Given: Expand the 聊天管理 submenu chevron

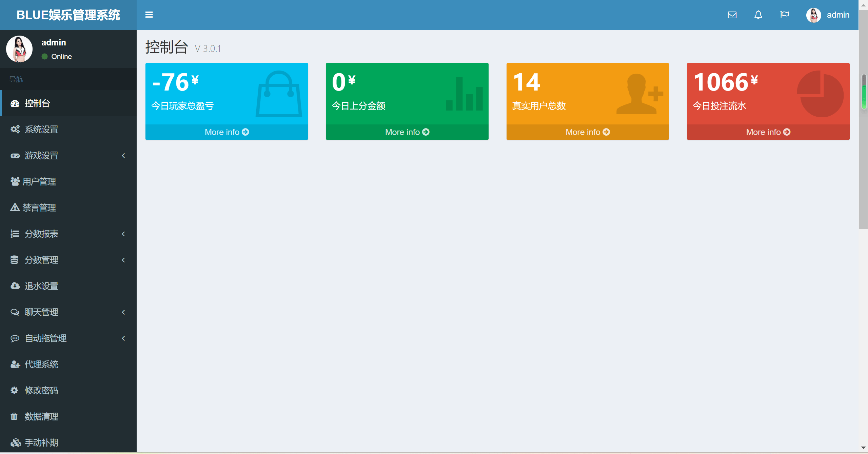Looking at the screenshot, I should [x=123, y=312].
